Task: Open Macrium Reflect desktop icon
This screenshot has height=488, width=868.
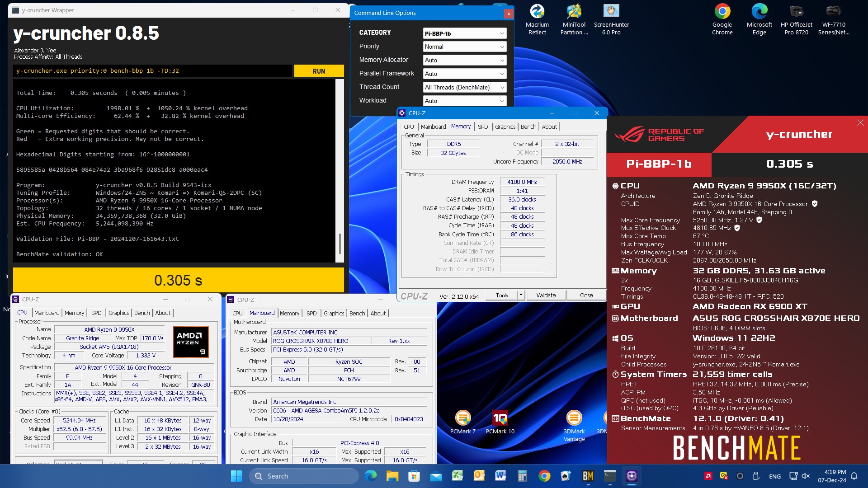Action: [537, 19]
